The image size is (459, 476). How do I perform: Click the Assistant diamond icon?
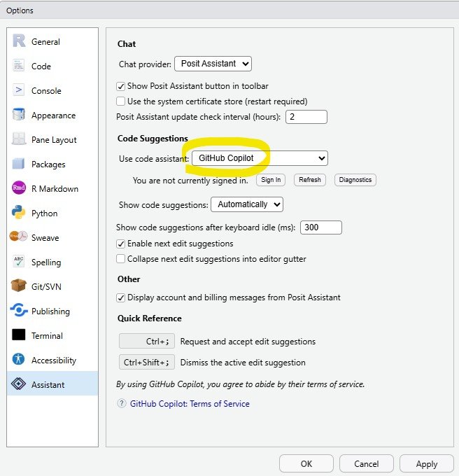point(19,384)
